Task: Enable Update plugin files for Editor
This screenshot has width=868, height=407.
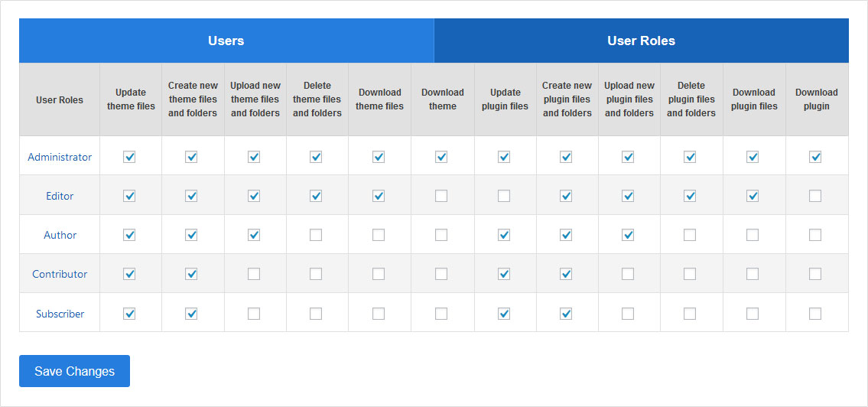Action: click(x=504, y=196)
